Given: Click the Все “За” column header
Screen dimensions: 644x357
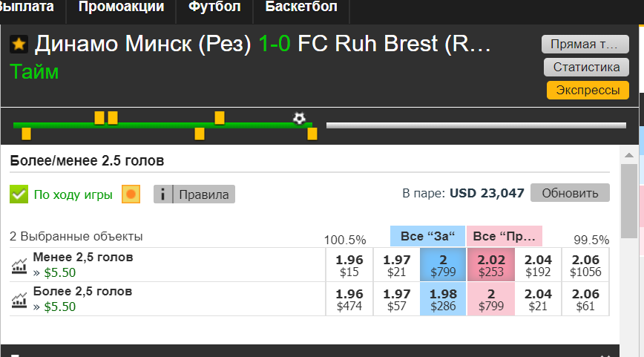Looking at the screenshot, I should point(427,236).
